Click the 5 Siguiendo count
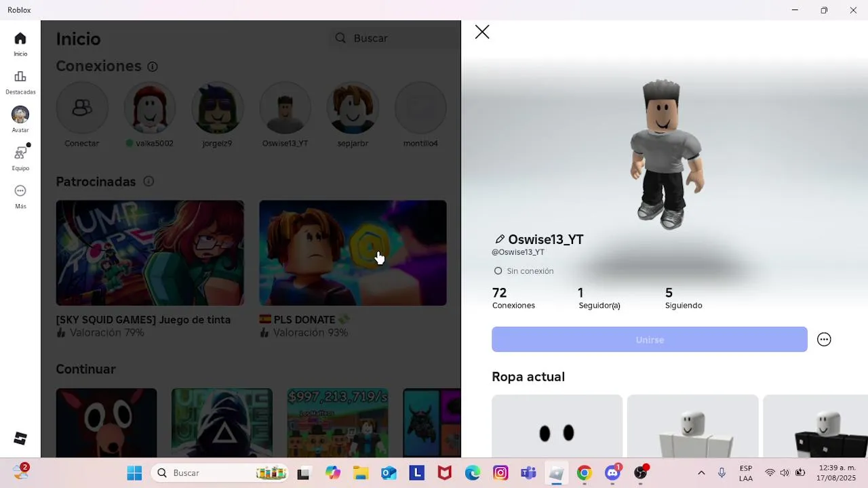Screen dimensions: 868x488 tap(684, 298)
